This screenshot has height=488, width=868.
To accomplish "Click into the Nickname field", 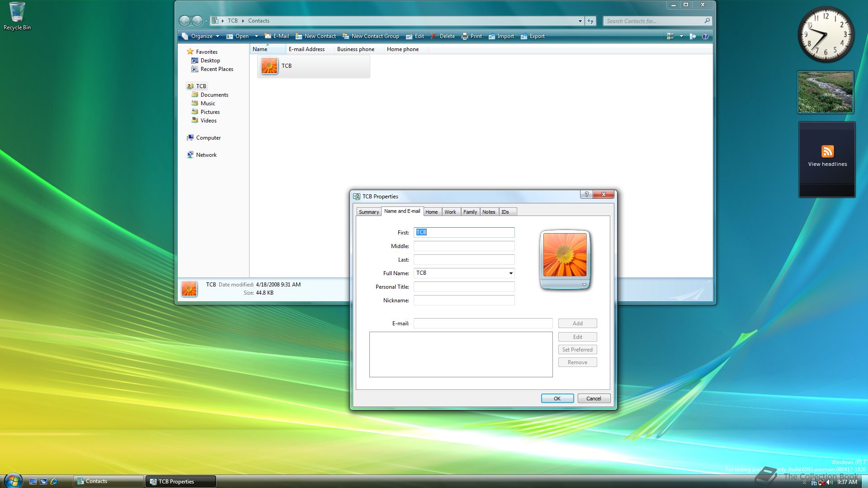I will (x=464, y=300).
